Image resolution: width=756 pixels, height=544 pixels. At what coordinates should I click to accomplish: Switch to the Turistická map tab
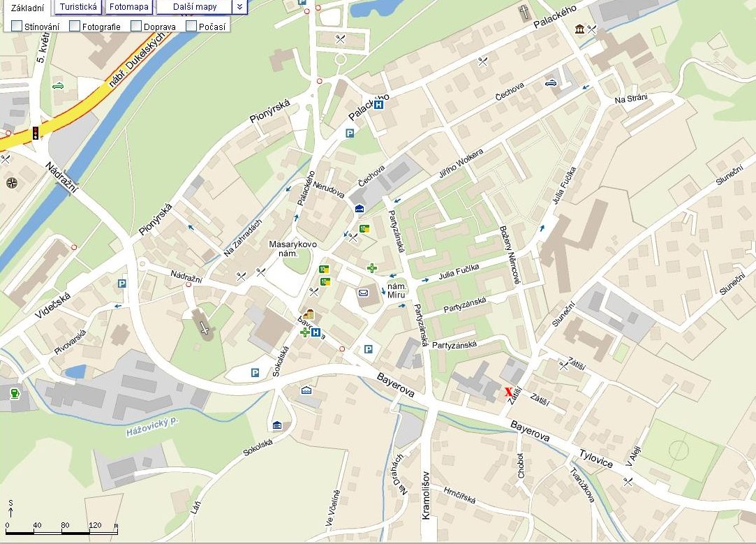(78, 7)
